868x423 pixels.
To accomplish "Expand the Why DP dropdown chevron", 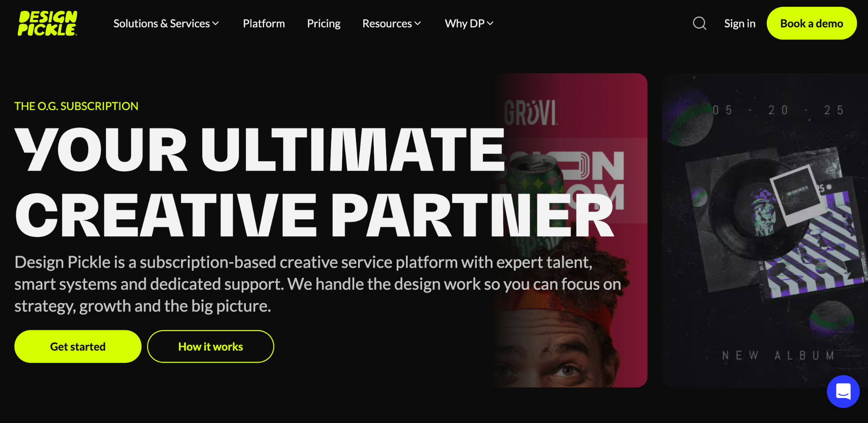I will point(490,24).
